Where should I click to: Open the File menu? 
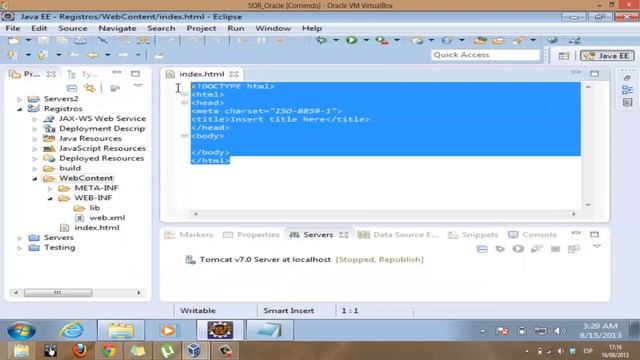coord(13,28)
